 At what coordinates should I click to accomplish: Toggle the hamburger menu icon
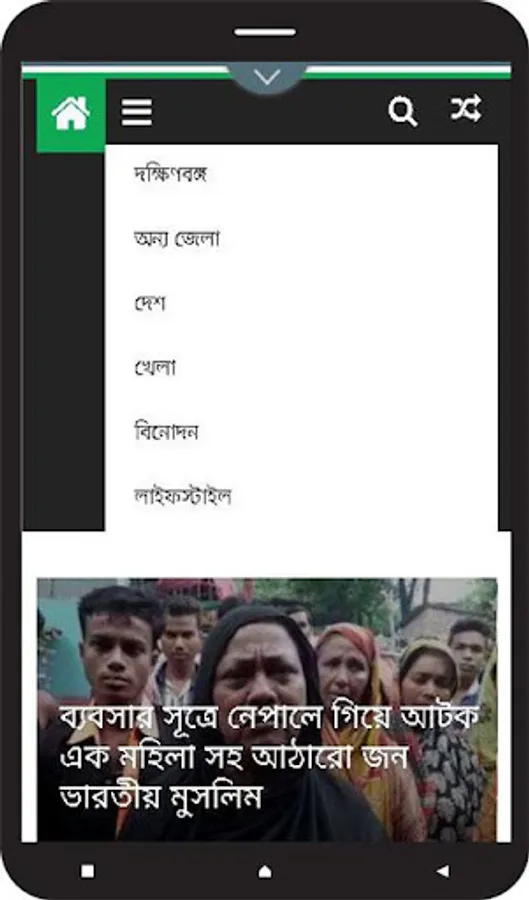click(137, 112)
